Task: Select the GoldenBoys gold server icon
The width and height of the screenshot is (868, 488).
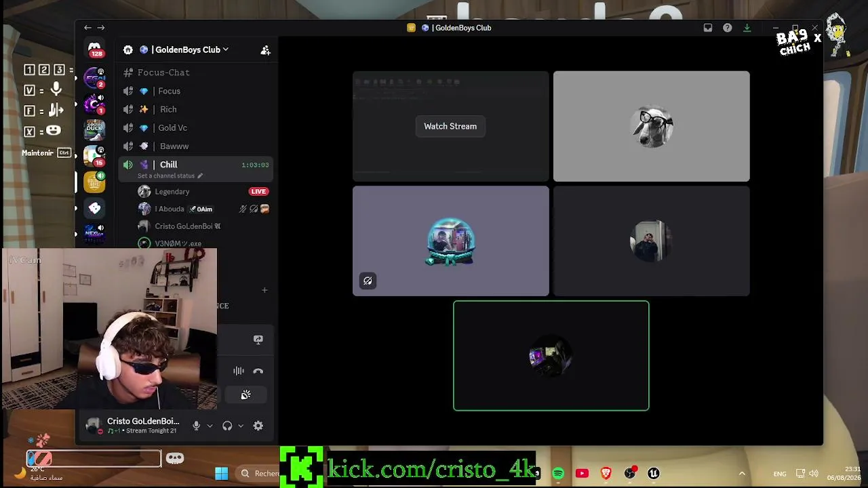Action: pyautogui.click(x=94, y=182)
